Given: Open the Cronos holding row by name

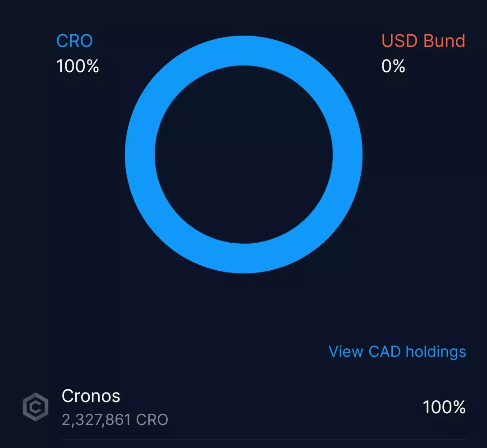Looking at the screenshot, I should [91, 396].
